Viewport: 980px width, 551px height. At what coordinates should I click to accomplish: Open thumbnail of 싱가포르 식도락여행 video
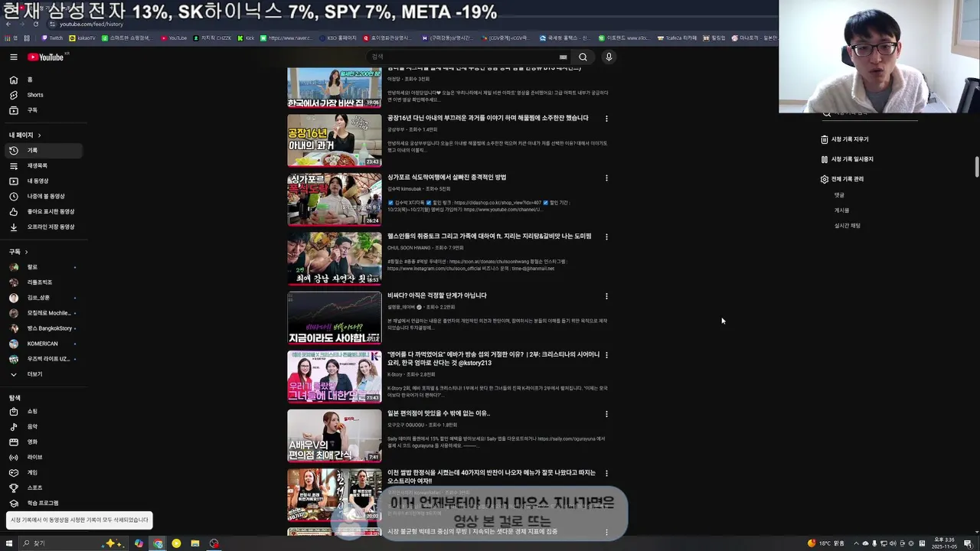click(x=334, y=199)
